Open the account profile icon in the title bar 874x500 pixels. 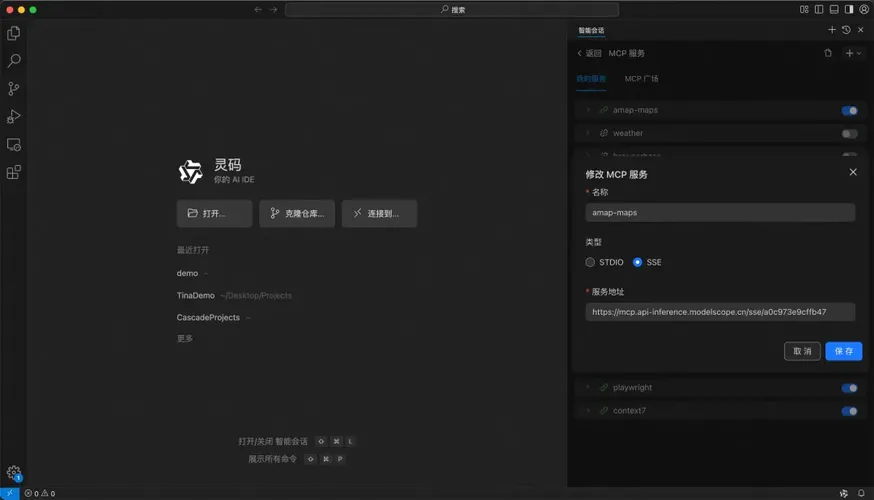(864, 9)
